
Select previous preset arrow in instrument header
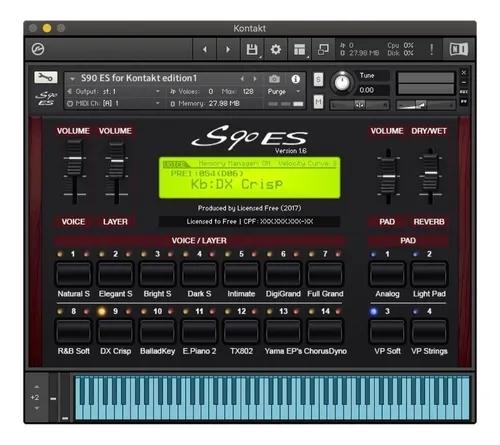[242, 79]
